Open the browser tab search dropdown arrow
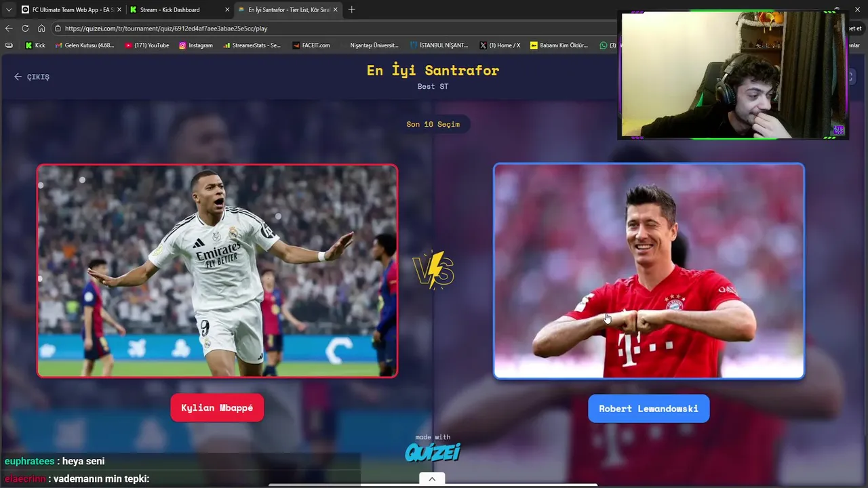Screen dimensions: 868x488 pos(9,9)
